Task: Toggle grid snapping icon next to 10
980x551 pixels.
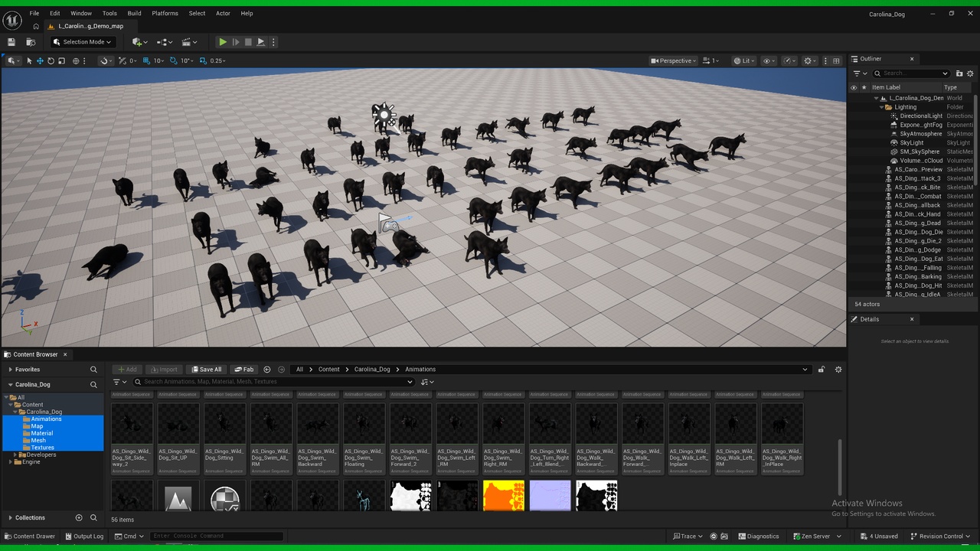Action: pos(148,60)
